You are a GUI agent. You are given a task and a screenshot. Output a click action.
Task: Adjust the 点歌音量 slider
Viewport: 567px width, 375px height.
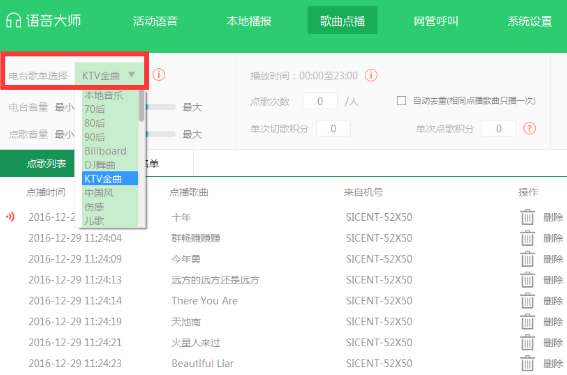coord(161,134)
